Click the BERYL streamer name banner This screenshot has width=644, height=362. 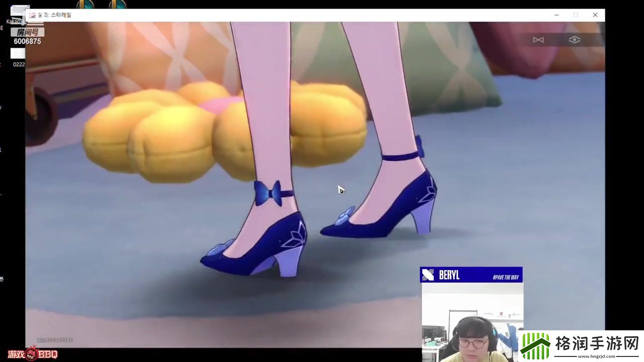(x=449, y=275)
